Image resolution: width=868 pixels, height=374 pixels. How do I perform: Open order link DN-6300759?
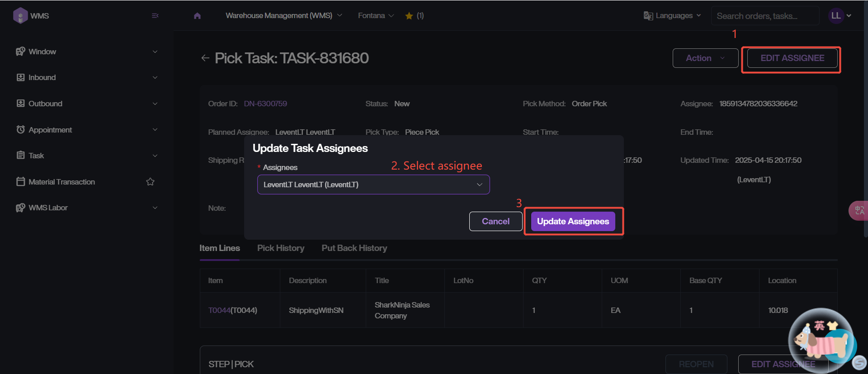pos(265,104)
